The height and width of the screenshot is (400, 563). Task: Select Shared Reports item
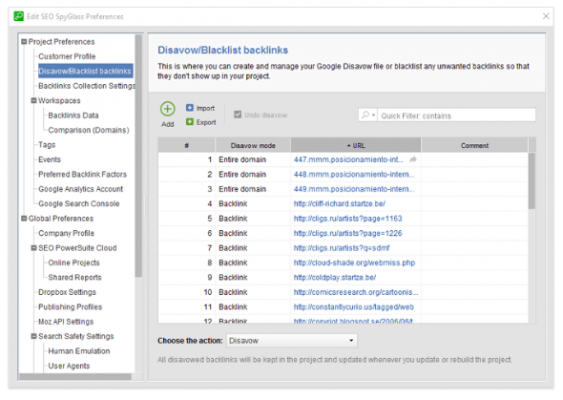pos(75,277)
